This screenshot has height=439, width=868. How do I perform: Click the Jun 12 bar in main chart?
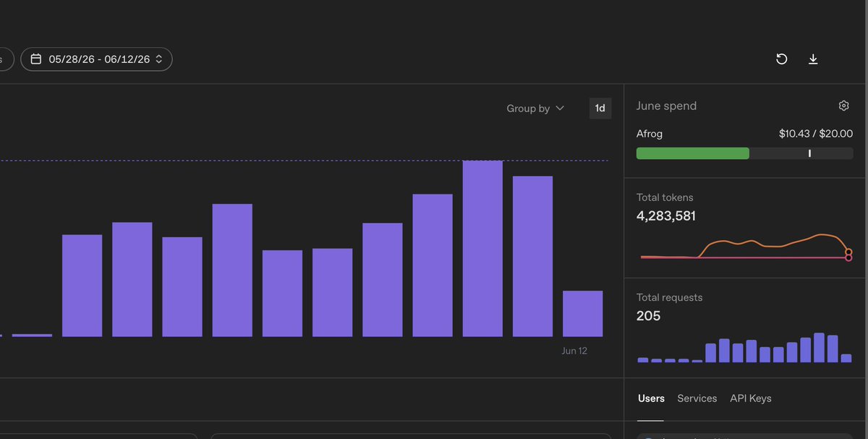coord(582,314)
